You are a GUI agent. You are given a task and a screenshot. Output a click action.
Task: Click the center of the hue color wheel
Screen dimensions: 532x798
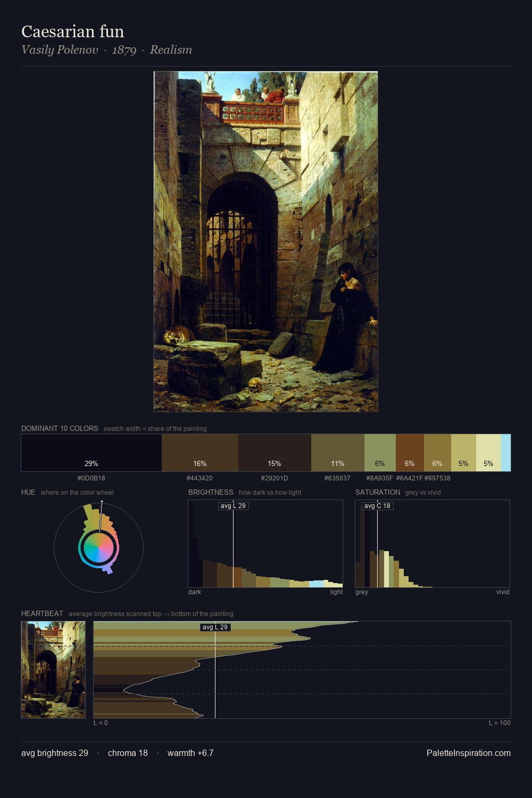point(98,547)
